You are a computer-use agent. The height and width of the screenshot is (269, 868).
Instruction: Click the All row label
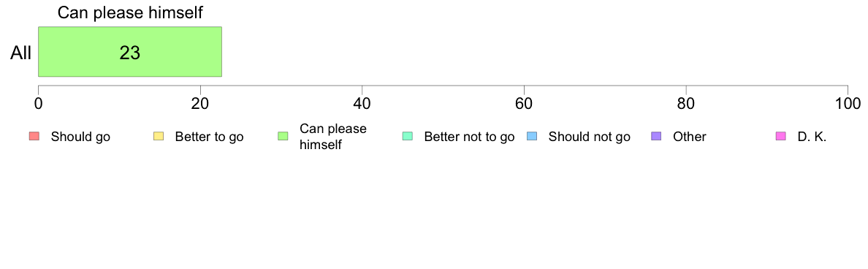[x=21, y=53]
